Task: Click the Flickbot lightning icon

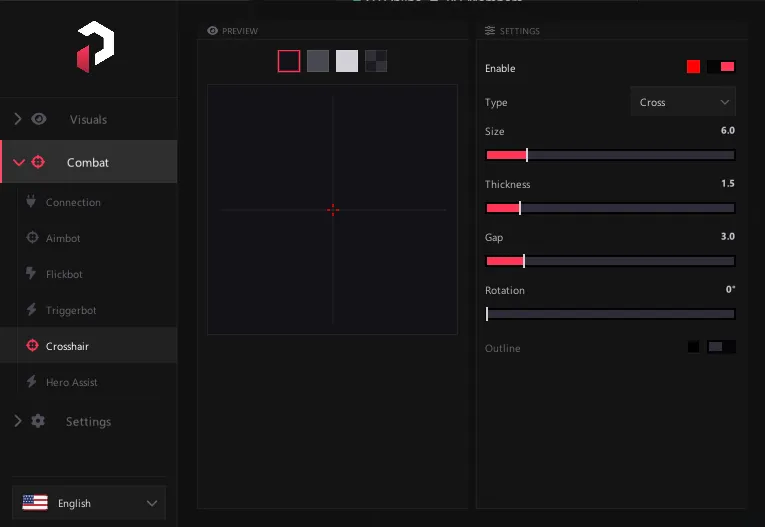Action: coord(31,273)
